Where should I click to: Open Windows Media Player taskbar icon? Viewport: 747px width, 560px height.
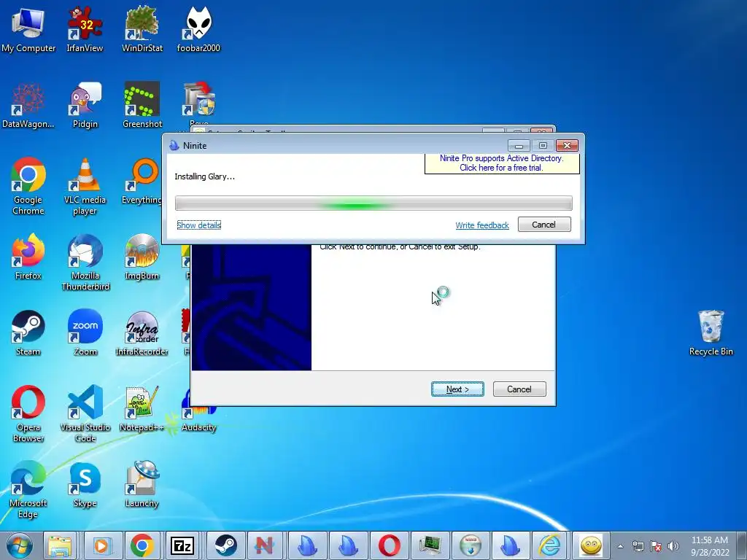[x=101, y=545]
